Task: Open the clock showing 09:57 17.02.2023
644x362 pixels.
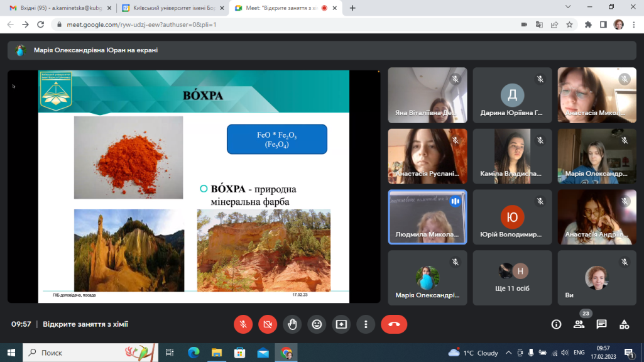Action: tap(603, 353)
